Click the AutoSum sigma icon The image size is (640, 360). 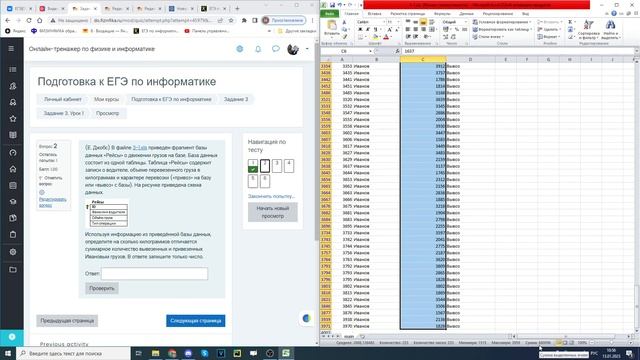click(x=571, y=22)
